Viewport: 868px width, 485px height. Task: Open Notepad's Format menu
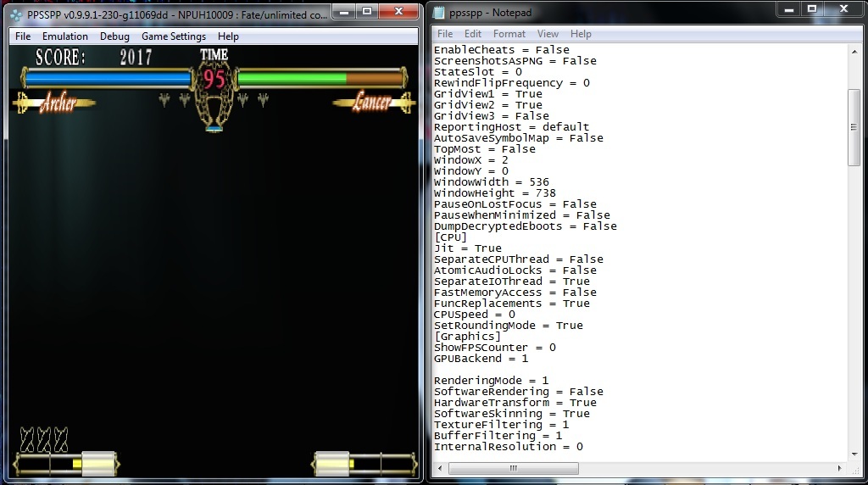[x=509, y=34]
